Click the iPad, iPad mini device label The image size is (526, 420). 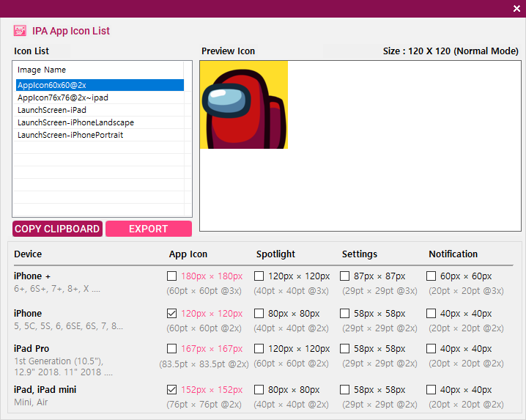(x=45, y=389)
